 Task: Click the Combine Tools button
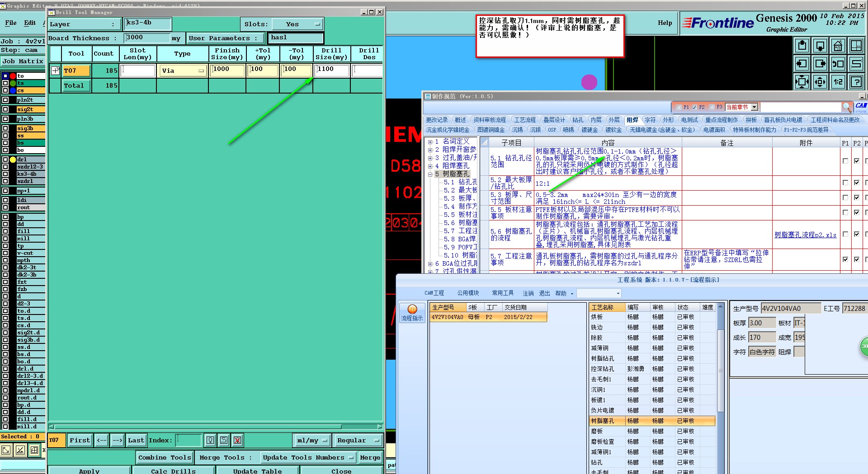pyautogui.click(x=165, y=457)
